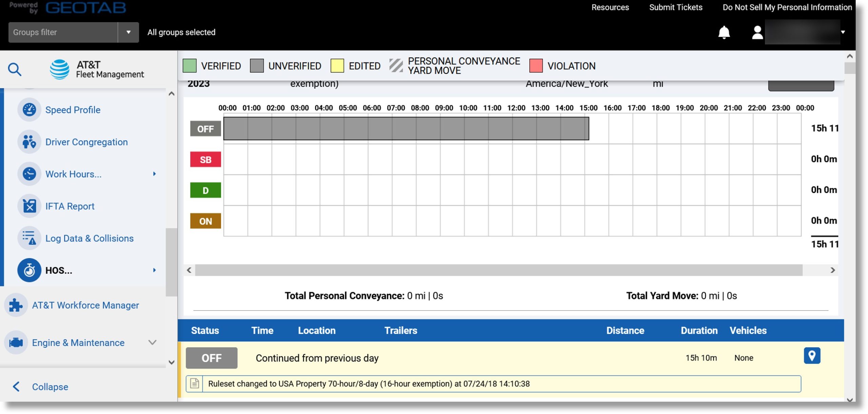Click the Speed Profile gauge icon
The width and height of the screenshot is (868, 414).
pyautogui.click(x=29, y=110)
